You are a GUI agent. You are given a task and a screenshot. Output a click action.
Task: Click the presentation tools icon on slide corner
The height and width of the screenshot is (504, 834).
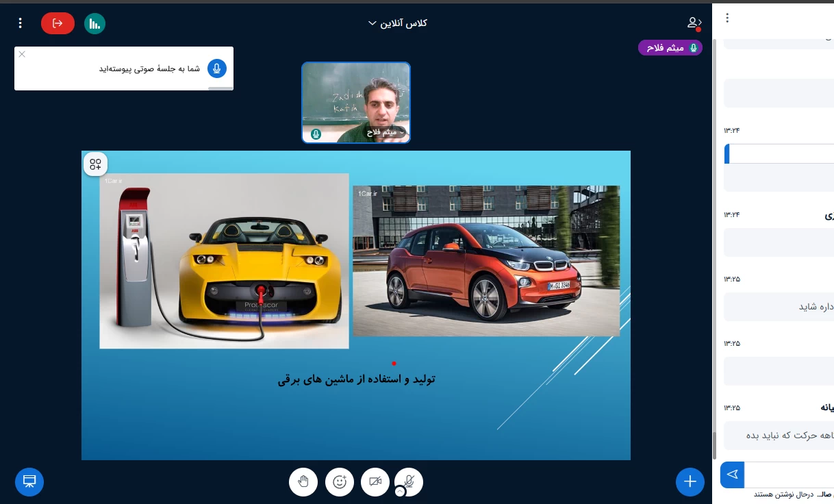(95, 164)
